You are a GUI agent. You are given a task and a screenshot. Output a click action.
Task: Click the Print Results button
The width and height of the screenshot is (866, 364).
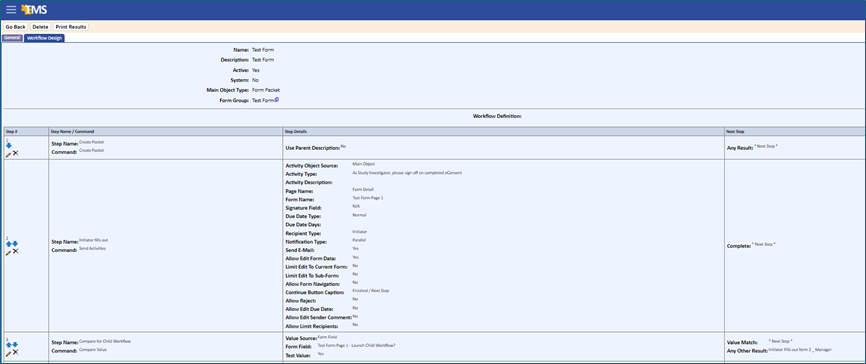71,27
